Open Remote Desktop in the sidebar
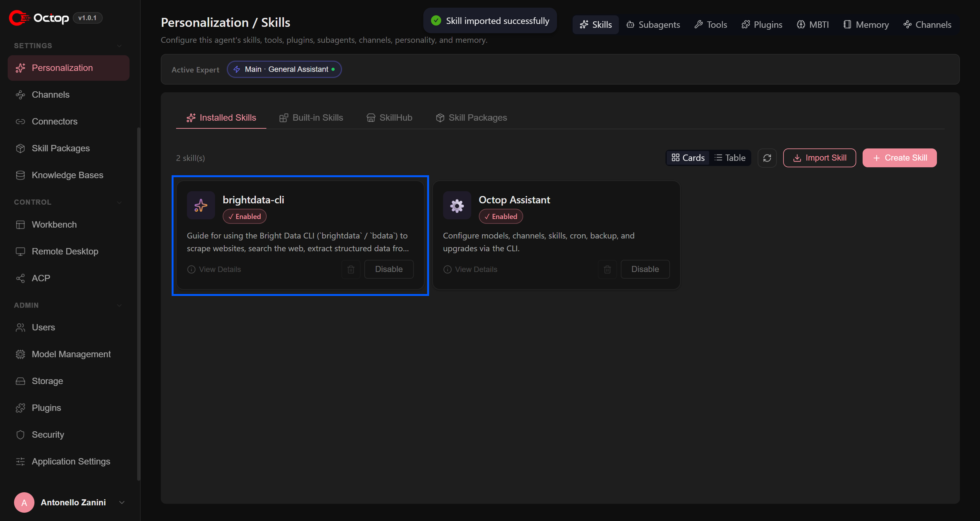Image resolution: width=980 pixels, height=521 pixels. pos(69,251)
